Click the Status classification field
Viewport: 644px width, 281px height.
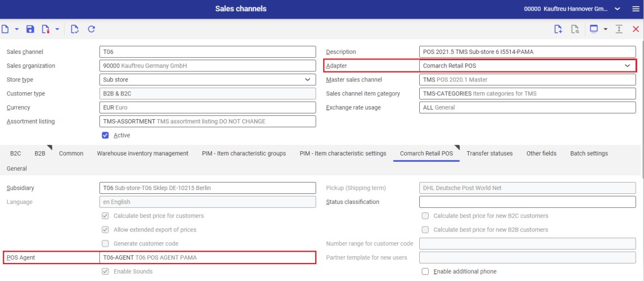527,202
